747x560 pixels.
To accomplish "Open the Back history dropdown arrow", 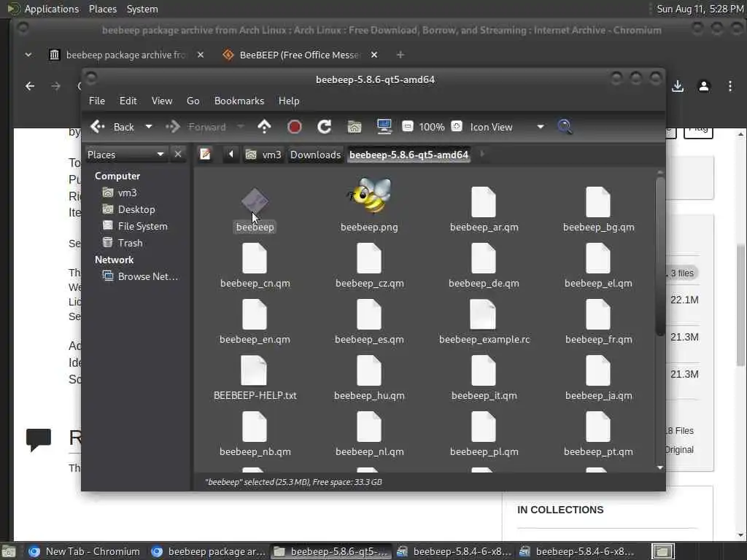I will pyautogui.click(x=149, y=127).
